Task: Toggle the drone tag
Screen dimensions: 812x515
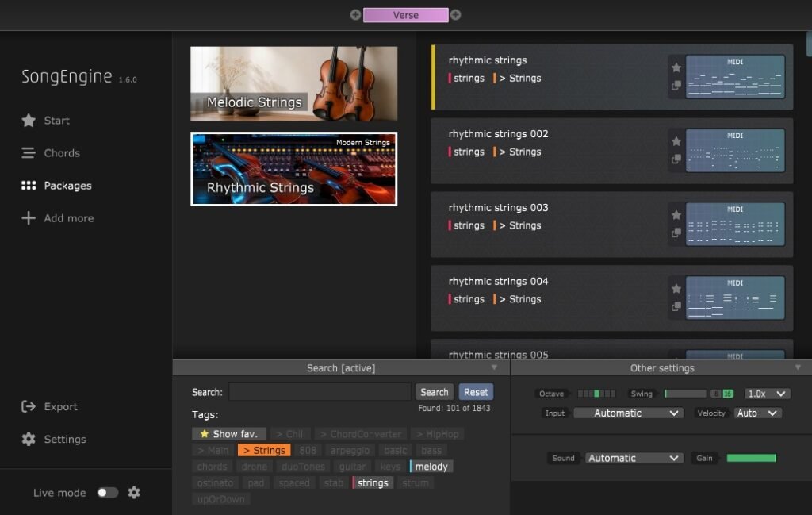Action: click(255, 467)
